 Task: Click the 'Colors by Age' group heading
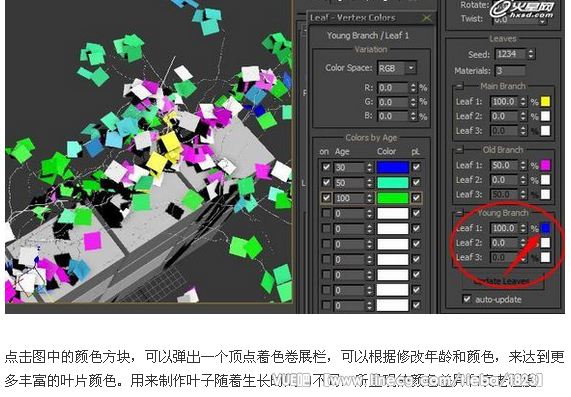(371, 138)
